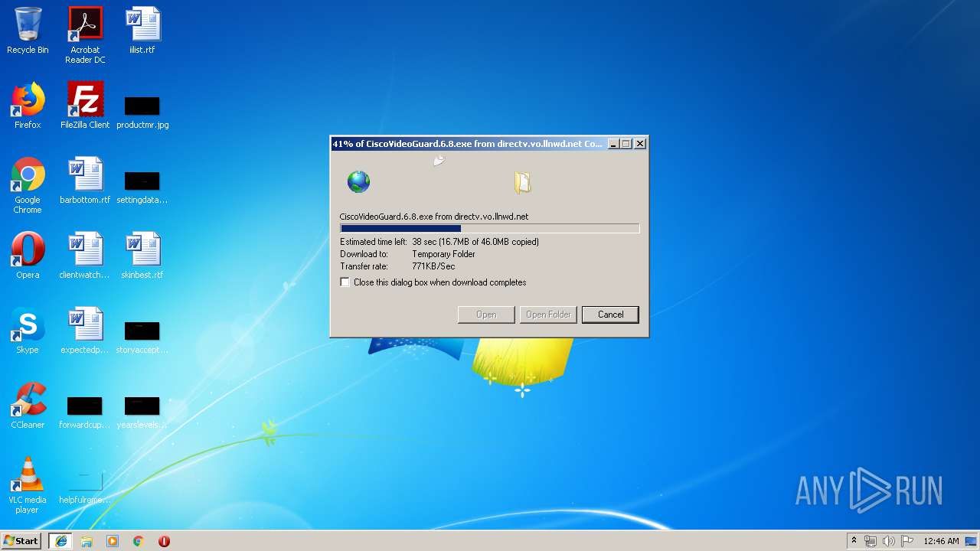Click the disabled Open button
Screen dimensions: 980x551
tap(486, 315)
